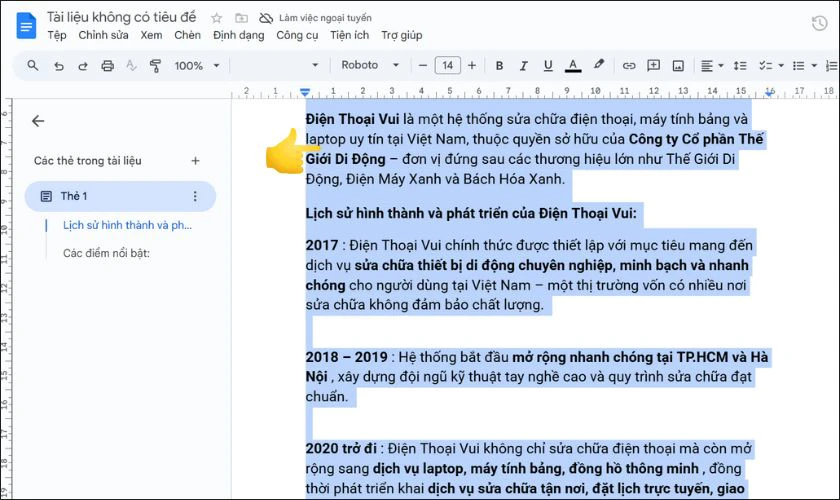Toggle italic formatting
This screenshot has height=500, width=840.
pyautogui.click(x=523, y=65)
